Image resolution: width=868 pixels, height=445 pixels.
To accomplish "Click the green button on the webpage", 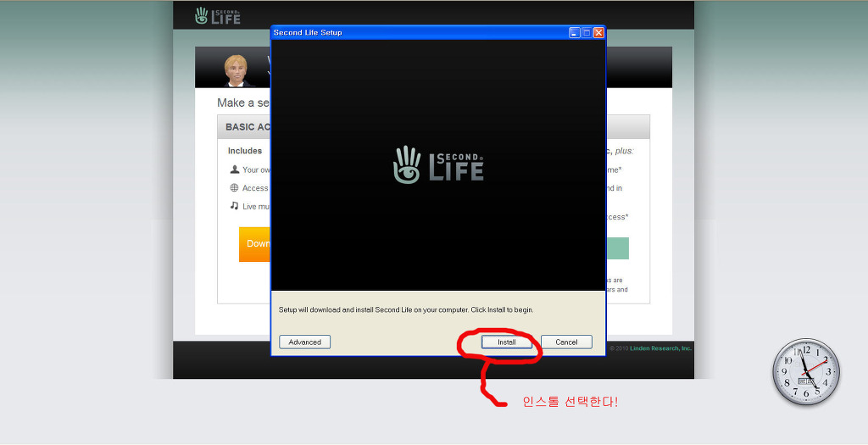I will tap(618, 248).
